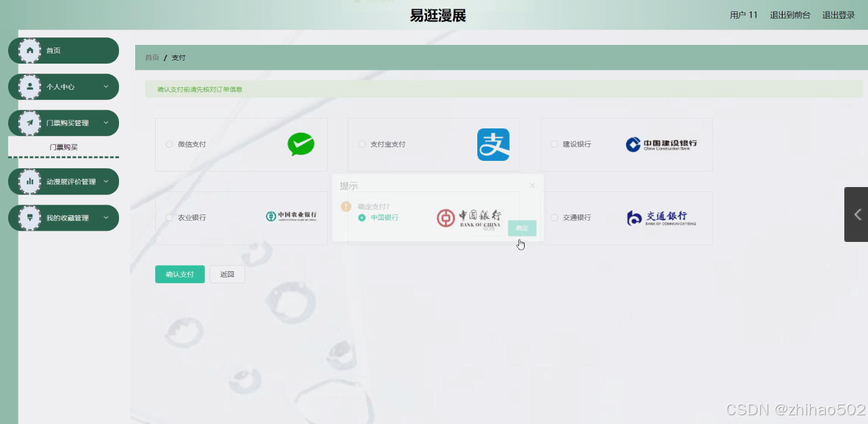
Task: Click the 确认支付 button
Action: coord(179,274)
